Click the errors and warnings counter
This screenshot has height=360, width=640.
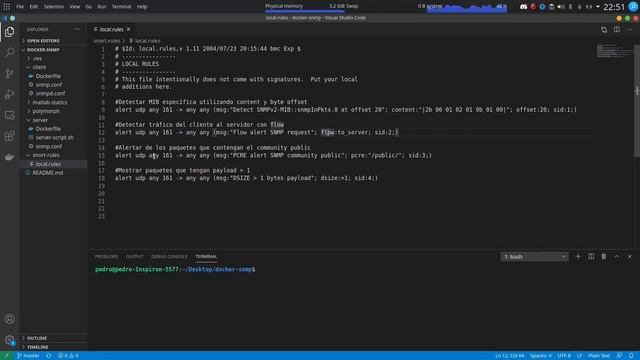(x=68, y=356)
